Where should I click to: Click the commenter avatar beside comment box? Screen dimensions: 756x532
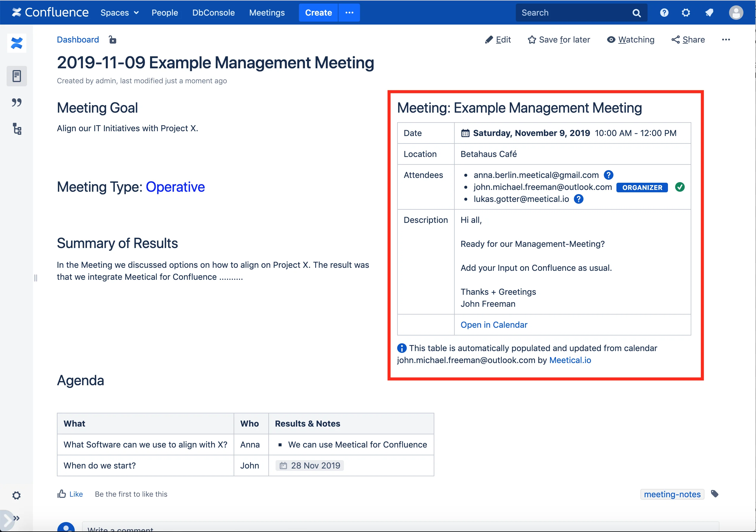point(66,527)
